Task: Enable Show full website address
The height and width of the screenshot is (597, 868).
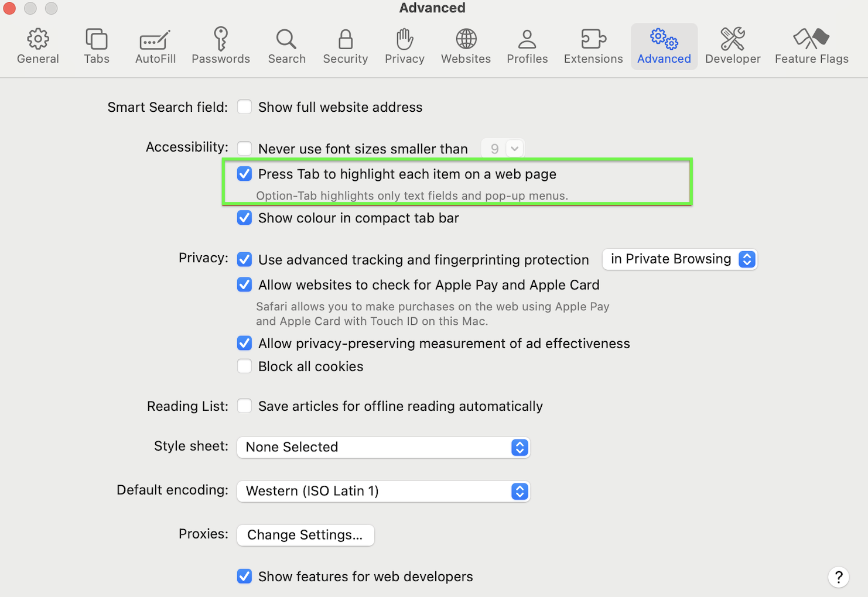Action: click(244, 107)
